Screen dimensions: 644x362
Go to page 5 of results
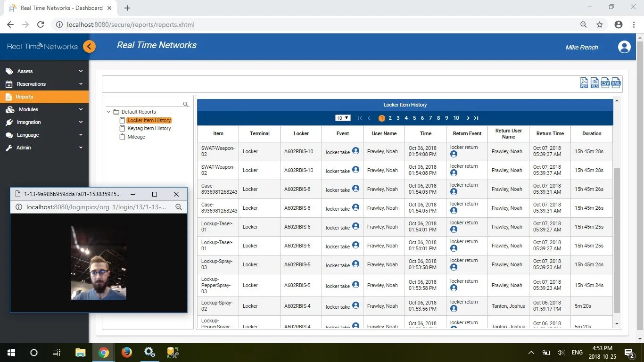(414, 118)
